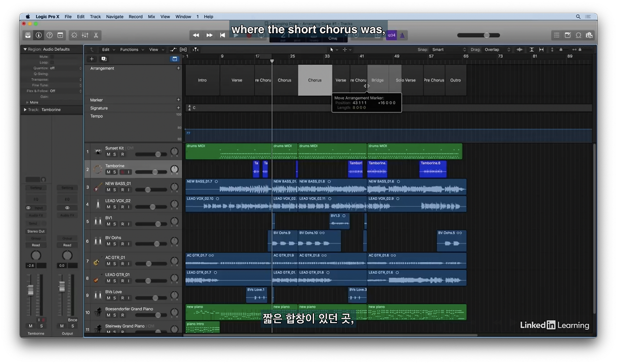The image size is (617, 364).
Task: Click the Bnce button on Output strip
Action: pos(72,320)
